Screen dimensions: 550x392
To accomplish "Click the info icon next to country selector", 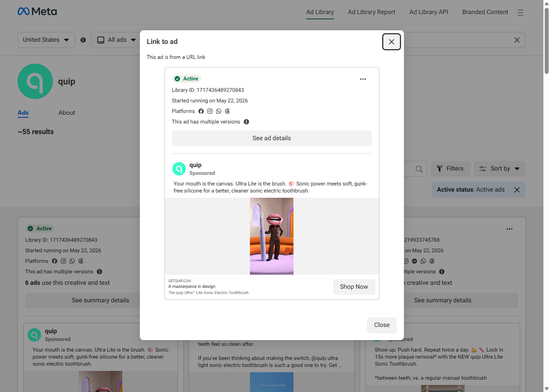I will [x=83, y=40].
